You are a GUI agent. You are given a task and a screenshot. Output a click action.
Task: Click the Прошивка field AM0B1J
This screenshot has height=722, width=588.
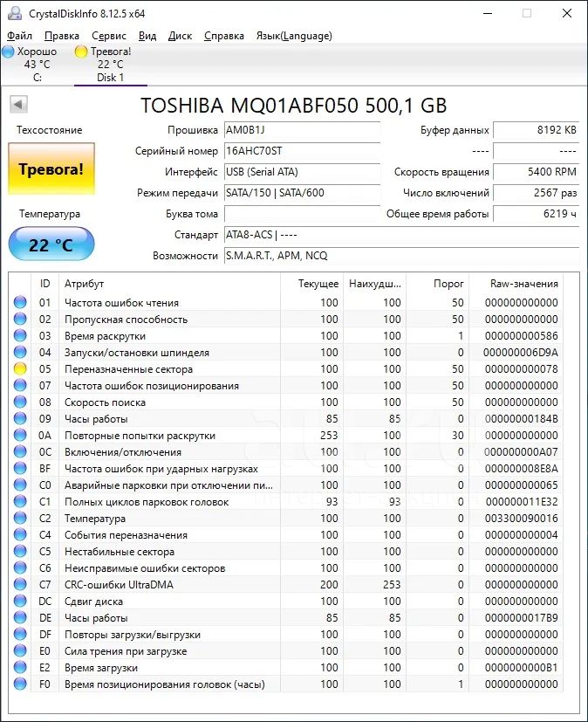coord(302,130)
